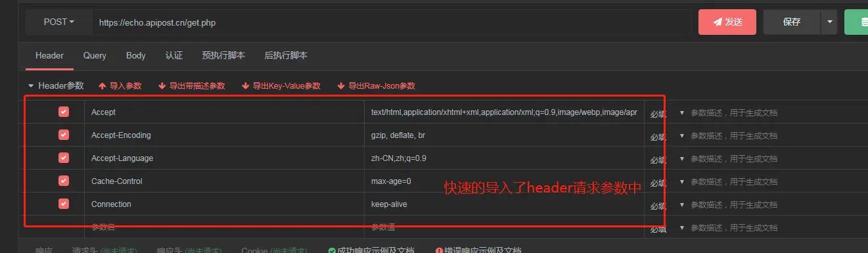Switch to the Header tab
868x253 pixels.
(49, 56)
